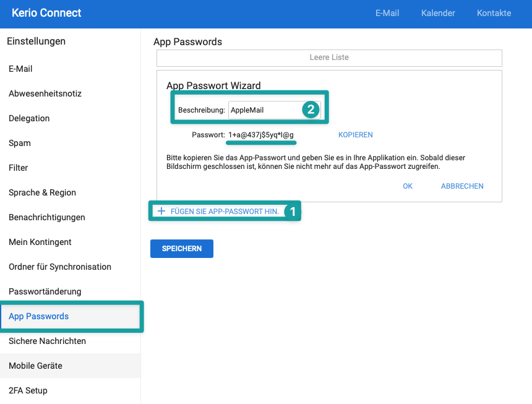Switch to the Kalender tab
The image size is (532, 404).
pyautogui.click(x=438, y=13)
